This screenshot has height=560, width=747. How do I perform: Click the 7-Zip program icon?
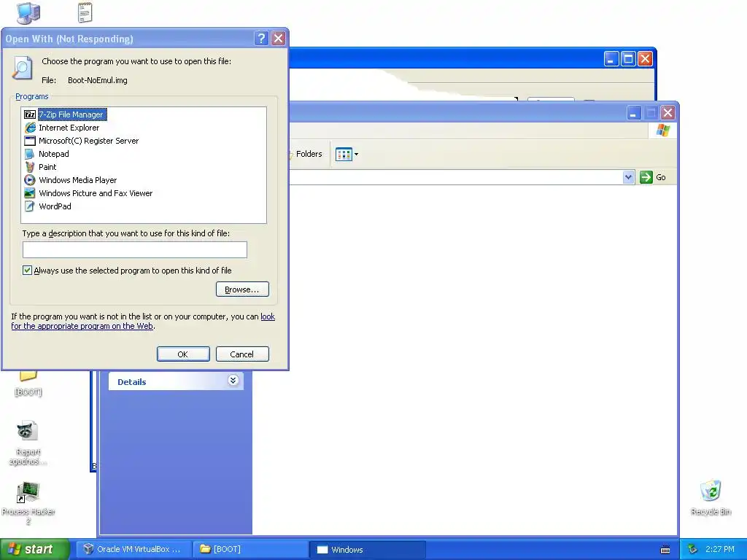(x=29, y=114)
